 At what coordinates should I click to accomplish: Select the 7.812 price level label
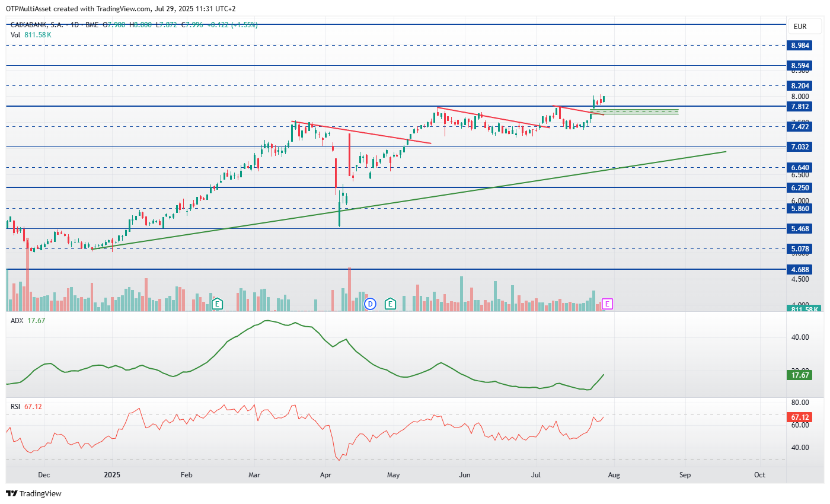pos(800,106)
